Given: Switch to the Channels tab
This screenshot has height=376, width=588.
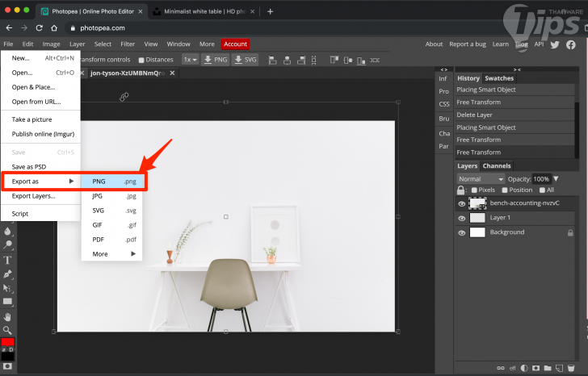Looking at the screenshot, I should tap(497, 165).
